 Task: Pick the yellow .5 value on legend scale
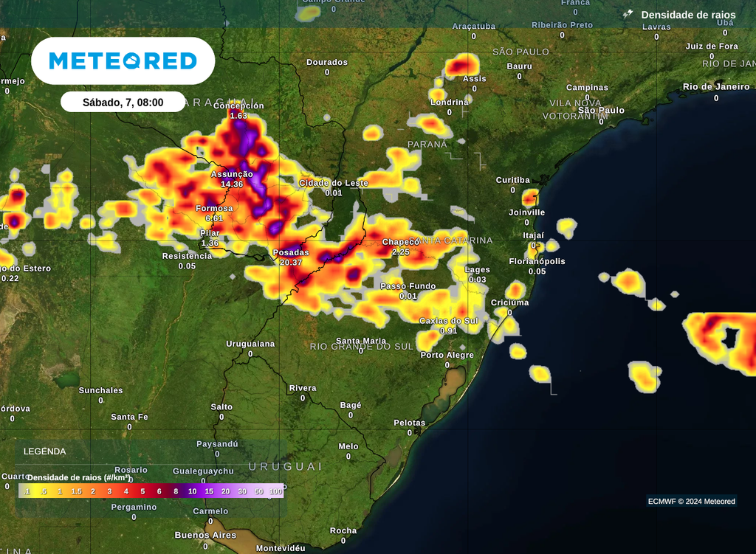click(x=44, y=491)
